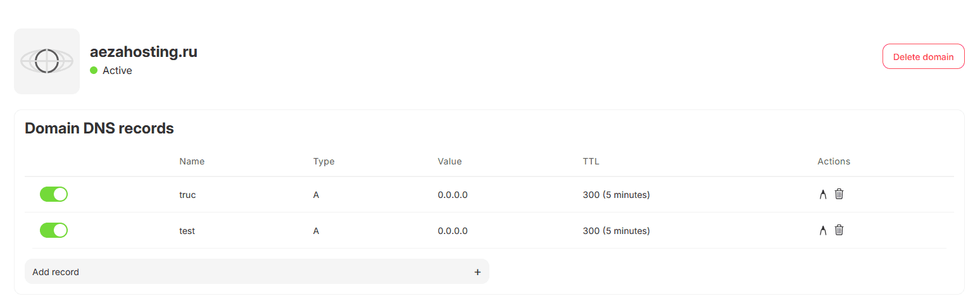Click the truc record 0.0.0.0 value
980x308 pixels.
pyautogui.click(x=453, y=195)
